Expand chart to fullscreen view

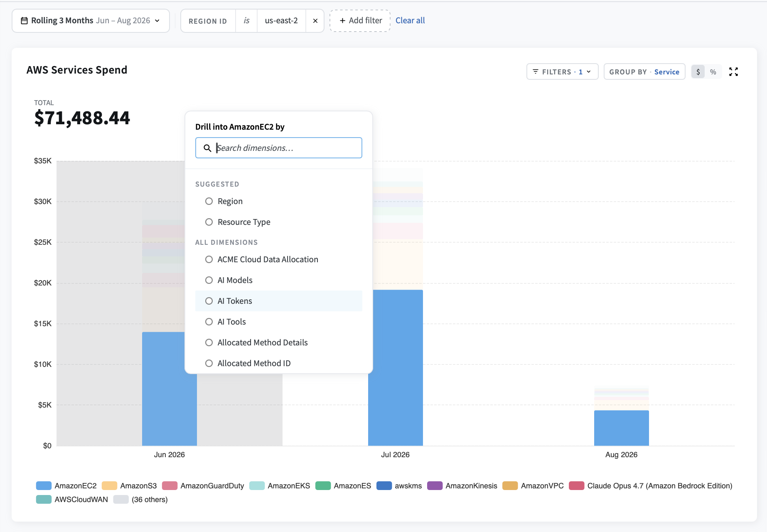pos(733,72)
